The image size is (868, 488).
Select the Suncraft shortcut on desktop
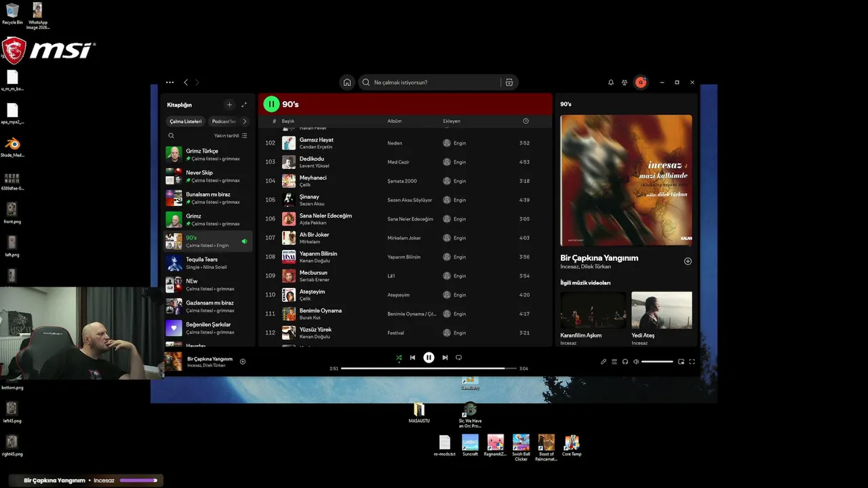coord(470,445)
